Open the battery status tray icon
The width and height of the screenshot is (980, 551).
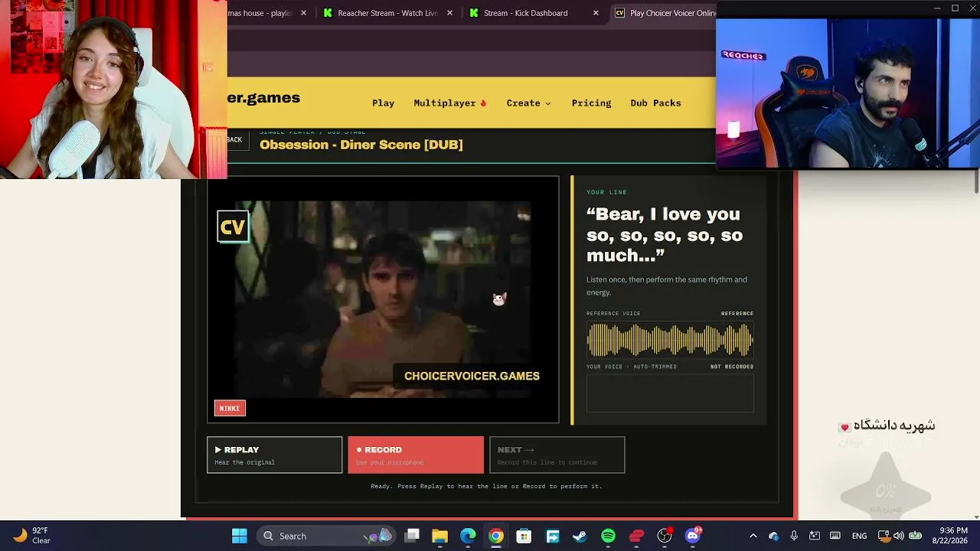pos(915,536)
